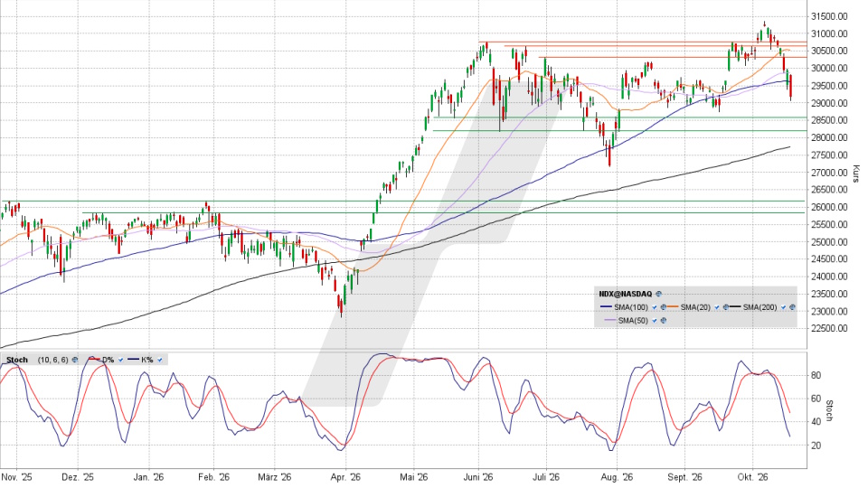Click the 28500.00 price axis label
The width and height of the screenshot is (868, 488).
tap(829, 120)
